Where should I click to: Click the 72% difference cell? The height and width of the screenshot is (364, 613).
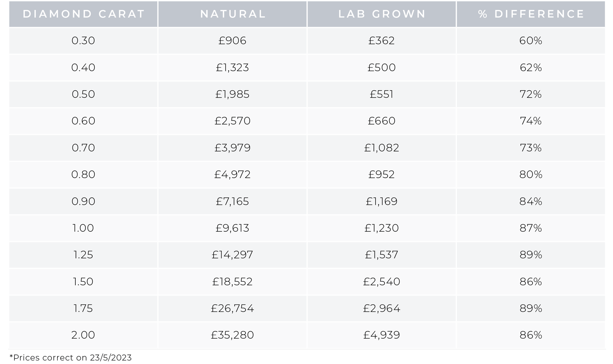(x=531, y=94)
